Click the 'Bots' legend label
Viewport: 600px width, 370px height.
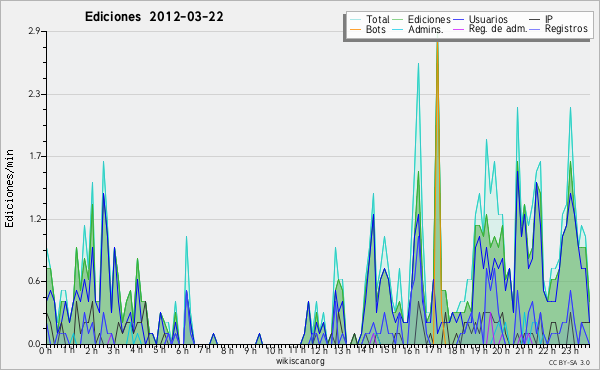coord(376,29)
